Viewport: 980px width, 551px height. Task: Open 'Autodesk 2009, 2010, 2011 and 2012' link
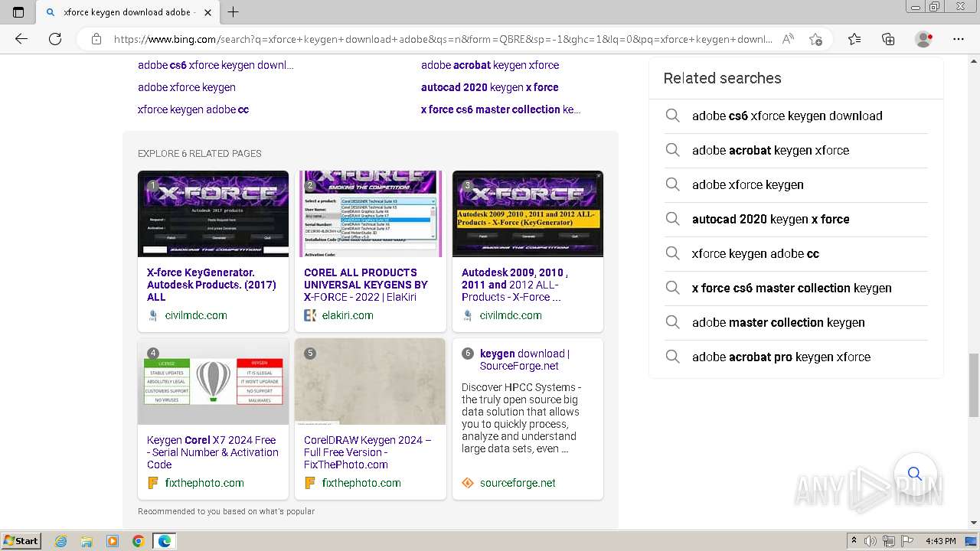(514, 285)
